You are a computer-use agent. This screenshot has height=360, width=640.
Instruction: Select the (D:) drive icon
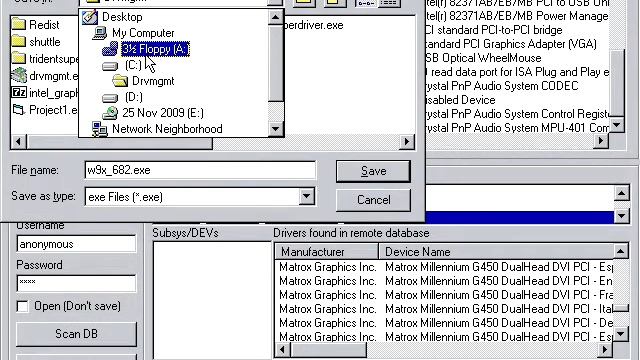point(110,98)
